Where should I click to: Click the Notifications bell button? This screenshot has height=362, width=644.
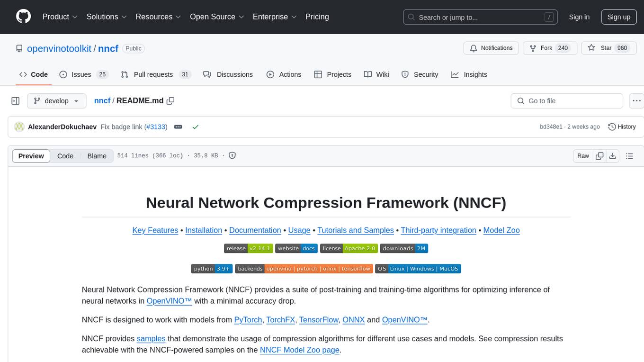492,48
